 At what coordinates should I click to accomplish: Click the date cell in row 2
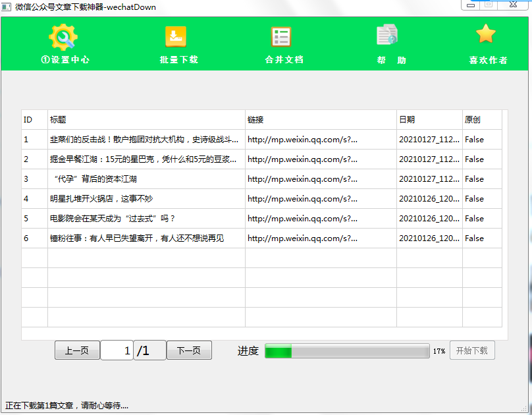coord(429,159)
